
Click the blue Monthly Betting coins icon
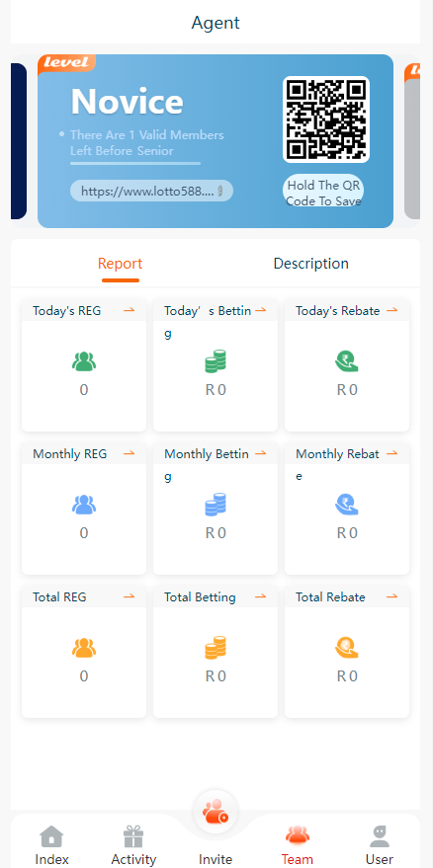click(x=216, y=505)
